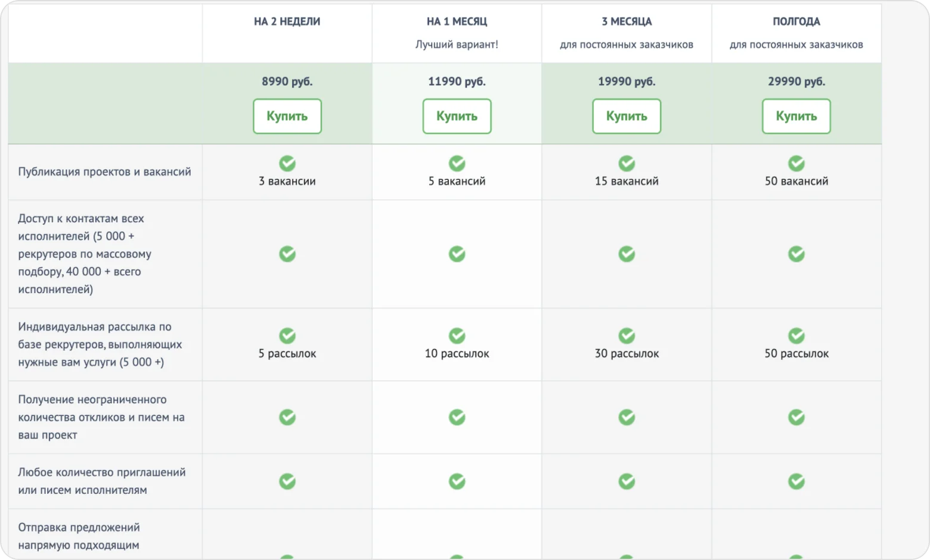Select the НА 2 НЕДЕЛИ column header
Viewport: 930px width, 560px height.
pyautogui.click(x=287, y=21)
